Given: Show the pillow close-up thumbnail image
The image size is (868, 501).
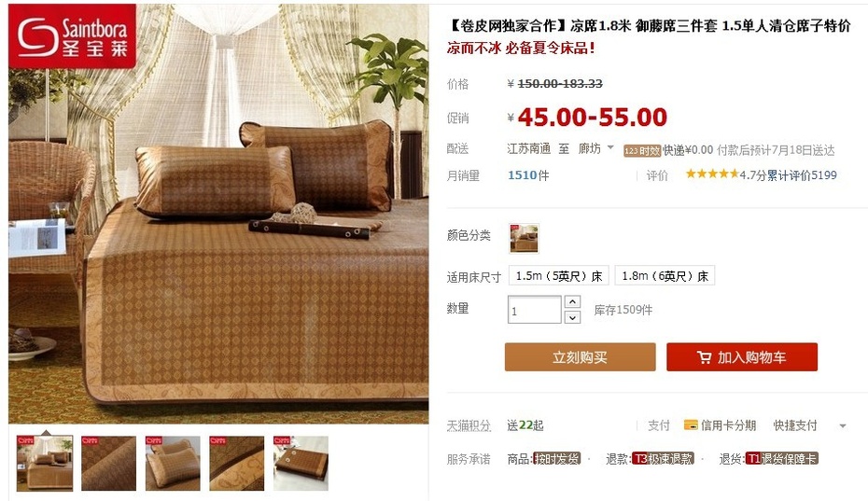Looking at the screenshot, I should tap(173, 463).
